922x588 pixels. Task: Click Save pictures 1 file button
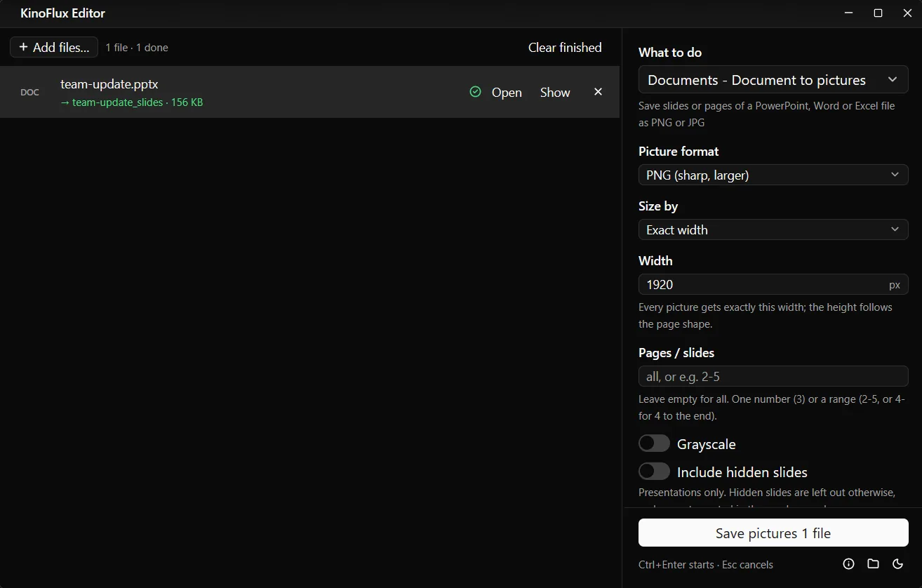pos(773,533)
